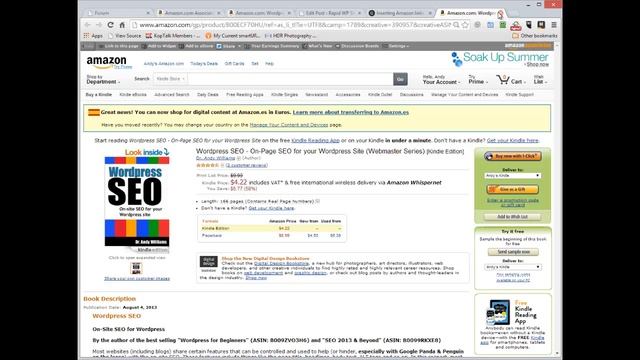640x360 pixels.
Task: Open the purchase Deliver to dropdown
Action: point(513,176)
